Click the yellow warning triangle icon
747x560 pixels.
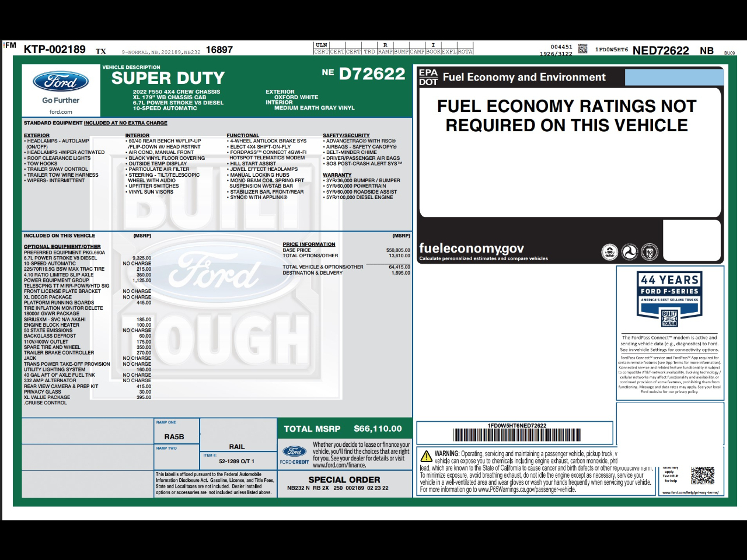(x=427, y=456)
